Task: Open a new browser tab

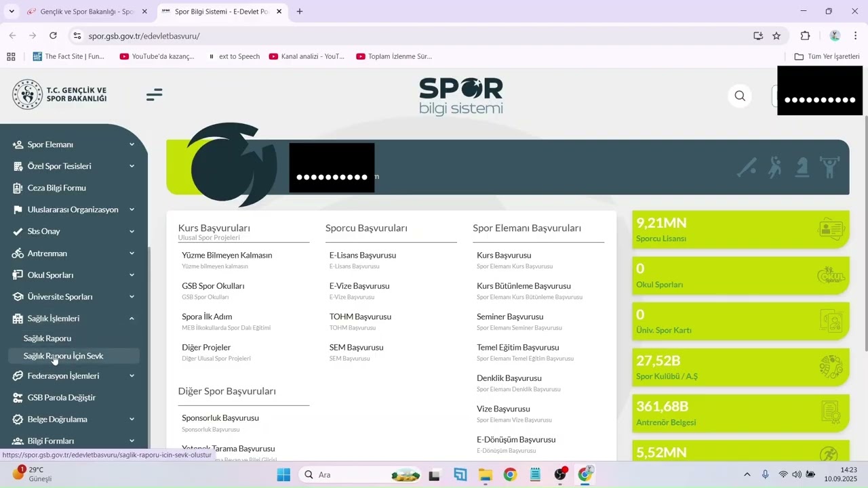Action: pyautogui.click(x=300, y=12)
